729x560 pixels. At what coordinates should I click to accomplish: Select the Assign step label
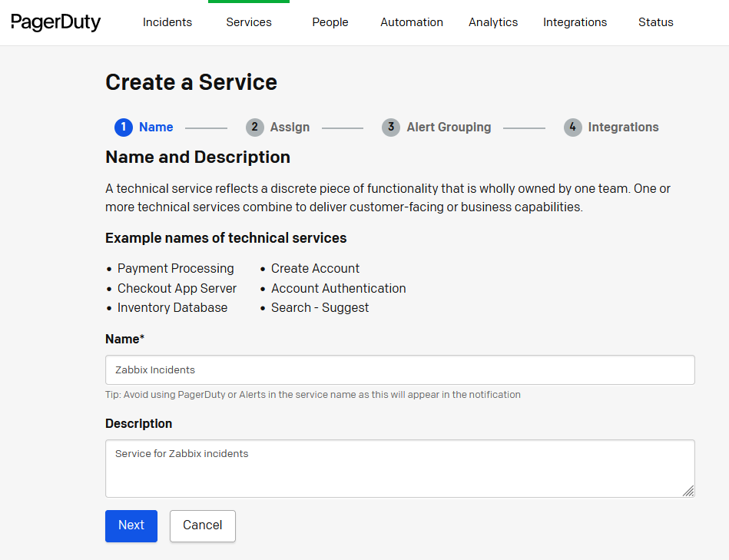pos(290,128)
